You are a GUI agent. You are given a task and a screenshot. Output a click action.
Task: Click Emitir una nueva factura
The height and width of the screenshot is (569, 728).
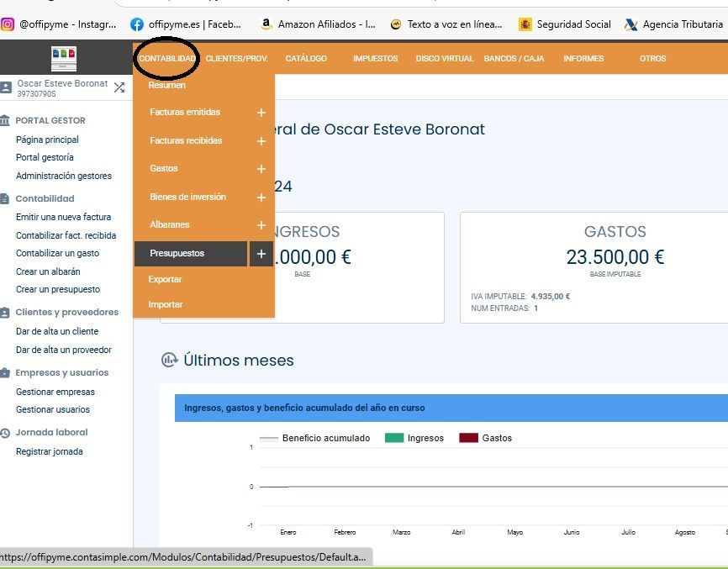click(63, 217)
